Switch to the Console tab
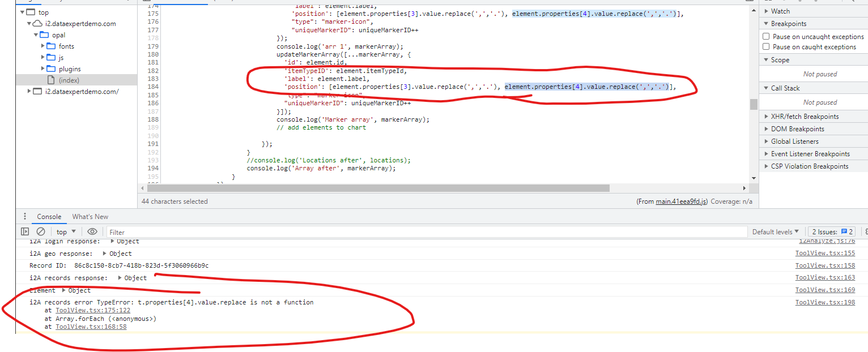This screenshot has width=868, height=352. coord(49,217)
